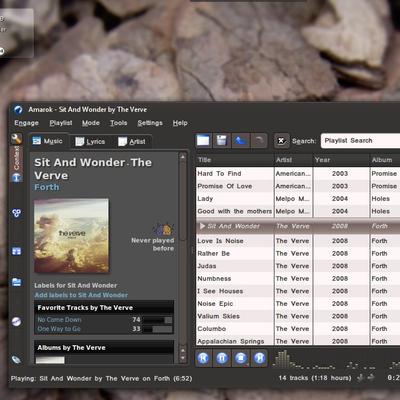Viewport: 400px width, 400px height.
Task: Select the playing Sit And Wonder row
Action: pos(298,226)
